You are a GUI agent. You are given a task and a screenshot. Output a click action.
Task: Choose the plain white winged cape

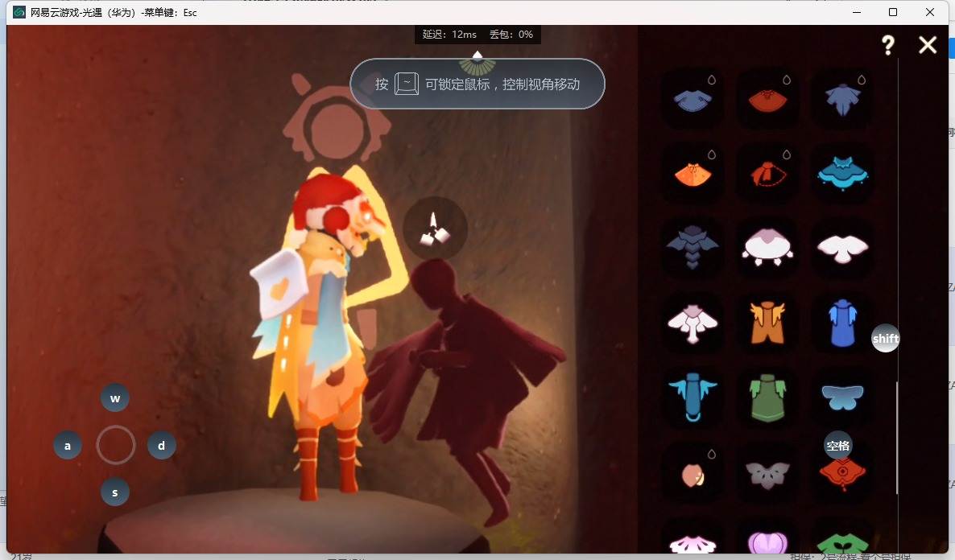(x=842, y=249)
